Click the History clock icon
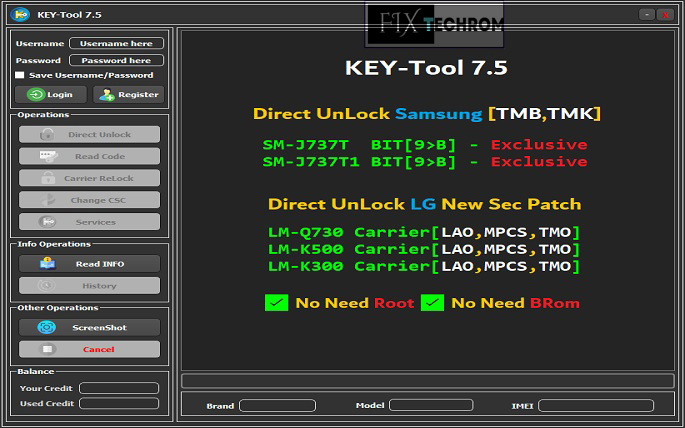 (46, 286)
